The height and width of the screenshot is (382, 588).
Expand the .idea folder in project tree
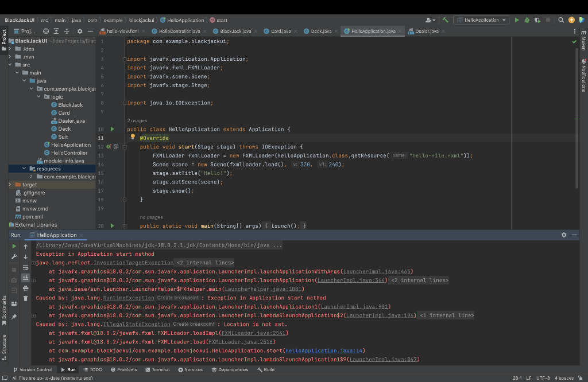(10, 49)
